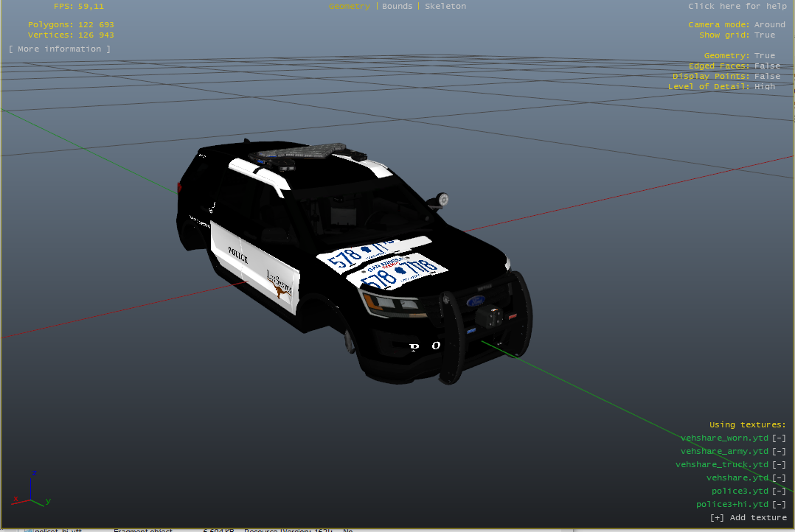This screenshot has width=795, height=532.
Task: Switch to the Bounds view tab
Action: click(x=397, y=6)
